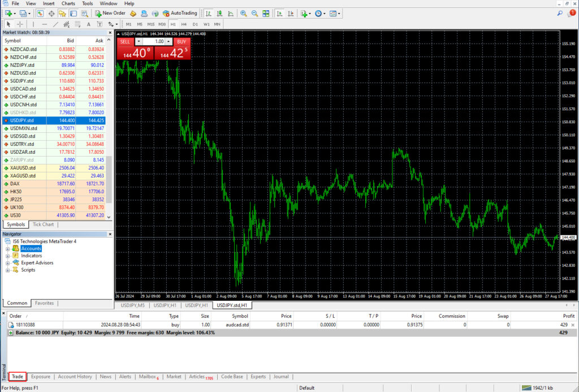Select USDCAD.std row in Market Watch
The image size is (579, 392).
pyautogui.click(x=54, y=89)
